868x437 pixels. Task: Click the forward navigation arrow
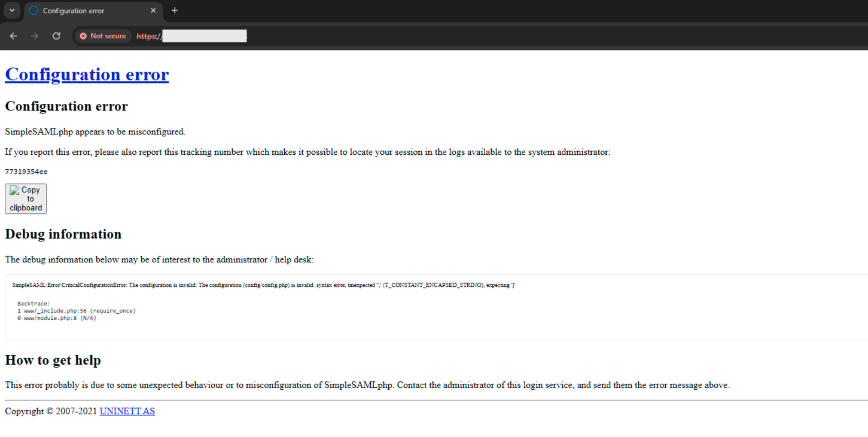coord(35,36)
